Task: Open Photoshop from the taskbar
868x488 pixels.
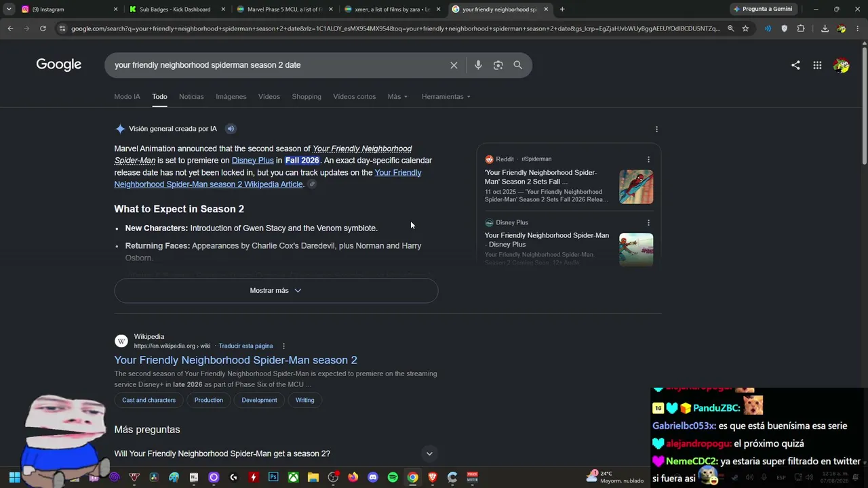Action: 273,477
